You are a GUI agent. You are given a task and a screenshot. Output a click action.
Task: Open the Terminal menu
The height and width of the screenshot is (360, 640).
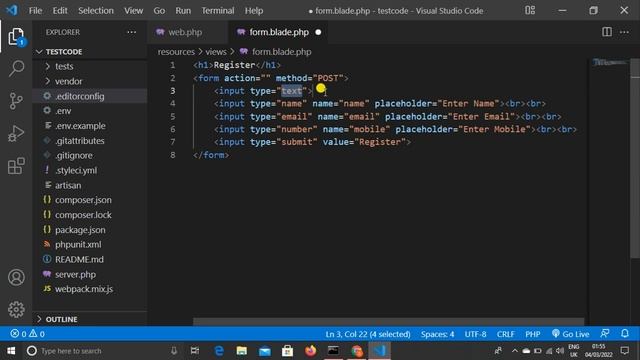218,11
